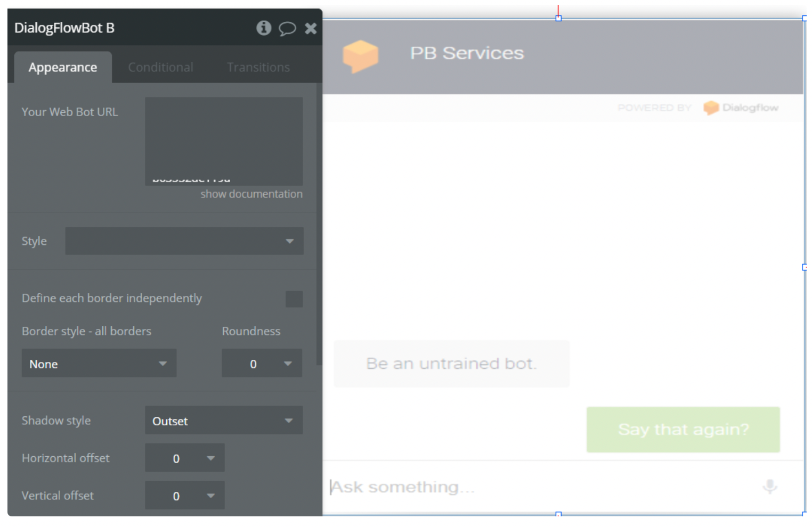The width and height of the screenshot is (812, 527).
Task: Open the Horizontal offset dropdown
Action: pos(184,458)
